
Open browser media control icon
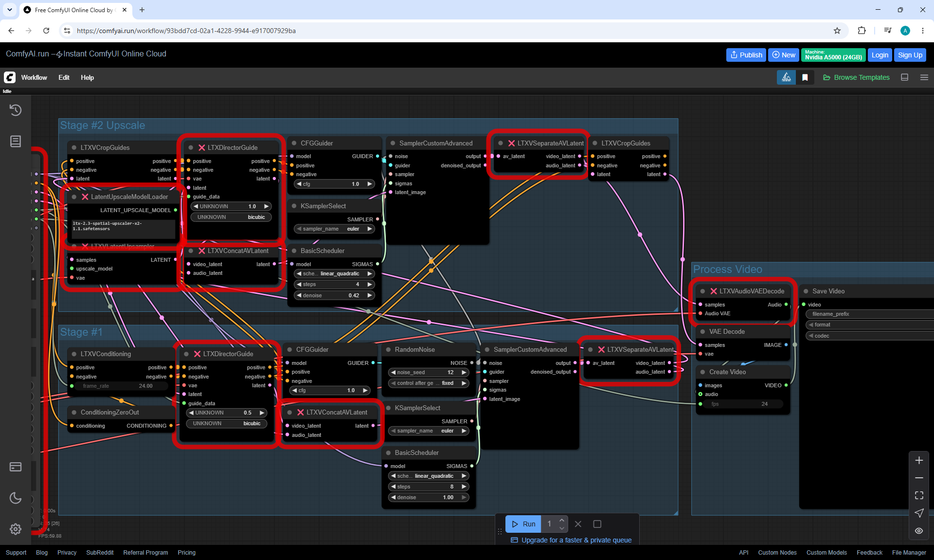click(888, 31)
